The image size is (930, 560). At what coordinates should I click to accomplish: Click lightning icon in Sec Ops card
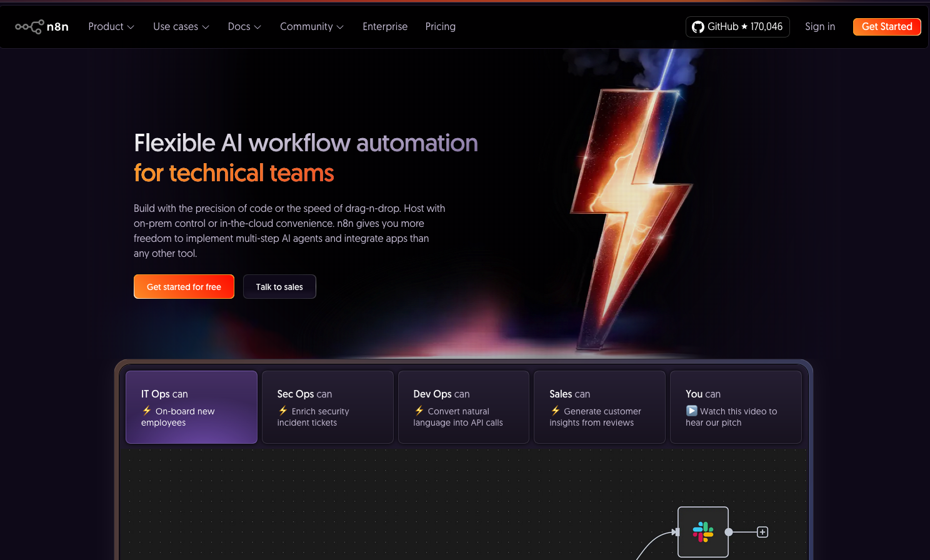coord(283,411)
